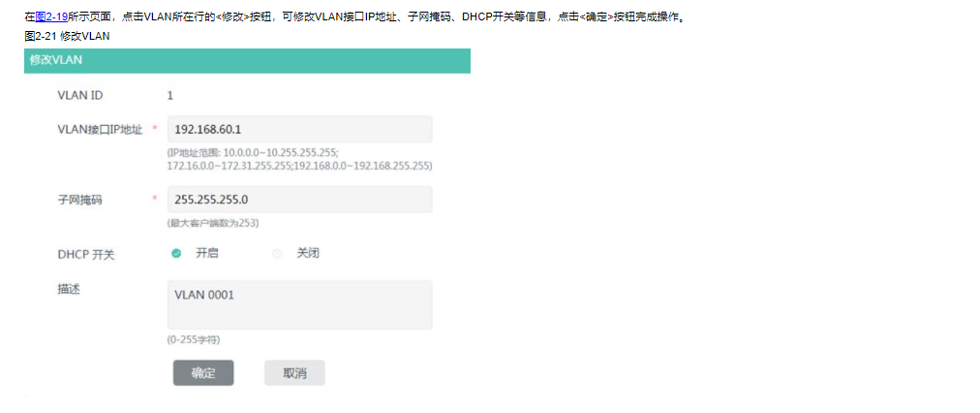Click the 描述 field label
This screenshot has height=413, width=980.
68,289
